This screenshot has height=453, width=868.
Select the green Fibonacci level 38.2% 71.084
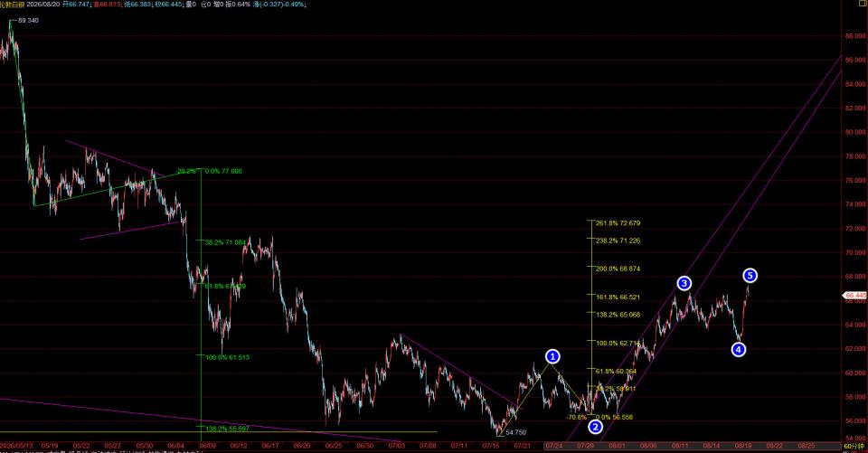point(225,242)
